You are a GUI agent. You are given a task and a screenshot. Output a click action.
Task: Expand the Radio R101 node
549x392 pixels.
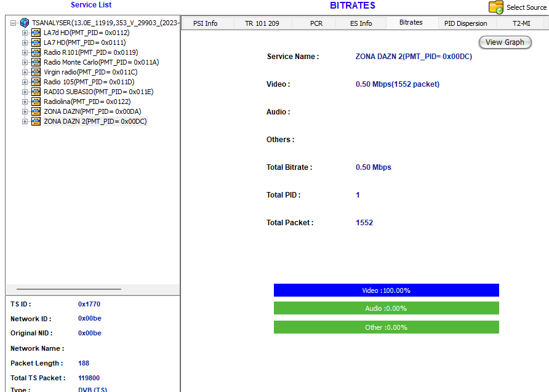coord(25,52)
